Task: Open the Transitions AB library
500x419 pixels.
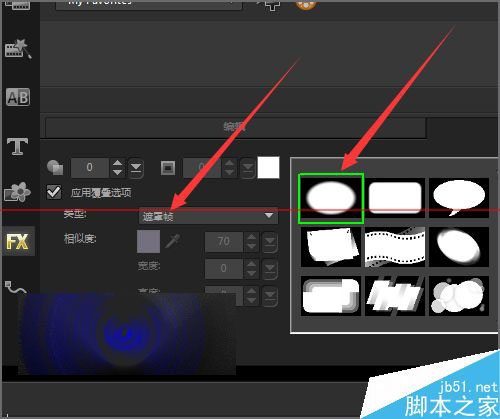Action: click(18, 97)
